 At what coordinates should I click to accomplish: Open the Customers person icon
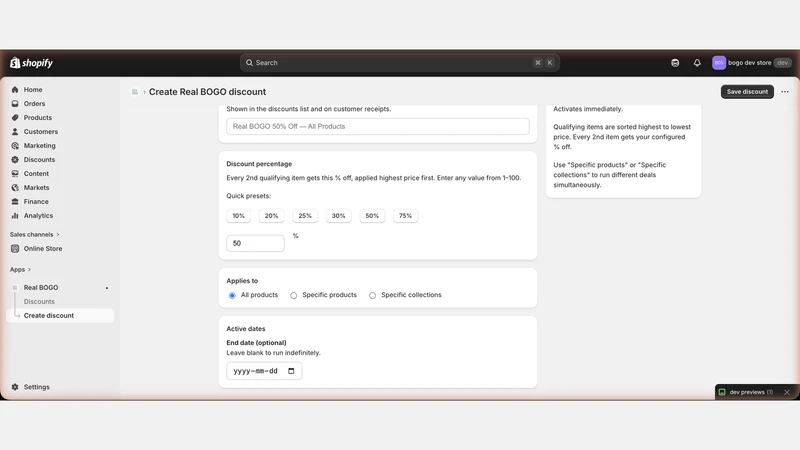(x=15, y=132)
